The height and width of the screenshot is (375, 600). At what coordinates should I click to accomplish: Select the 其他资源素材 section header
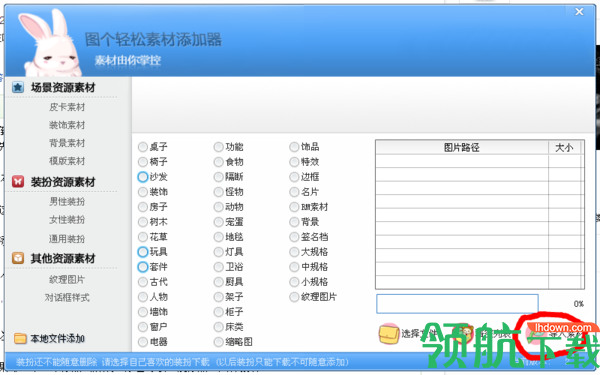pos(63,259)
